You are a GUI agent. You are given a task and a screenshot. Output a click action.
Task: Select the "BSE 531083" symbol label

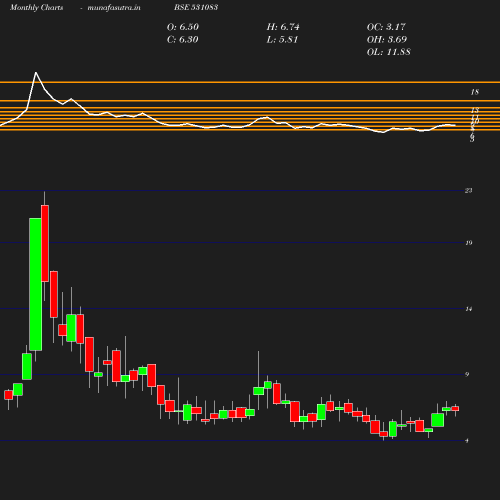pyautogui.click(x=196, y=7)
